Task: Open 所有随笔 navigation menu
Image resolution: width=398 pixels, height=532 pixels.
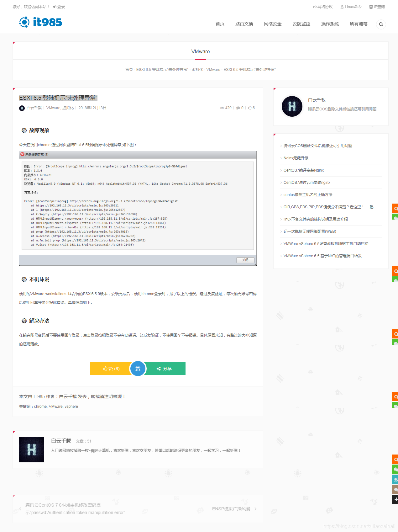Action: click(359, 24)
